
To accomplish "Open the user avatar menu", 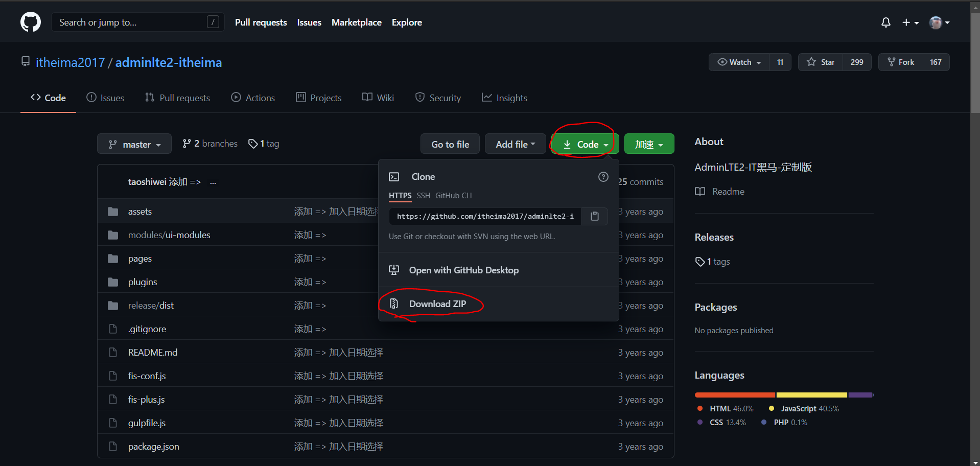I will coord(939,22).
